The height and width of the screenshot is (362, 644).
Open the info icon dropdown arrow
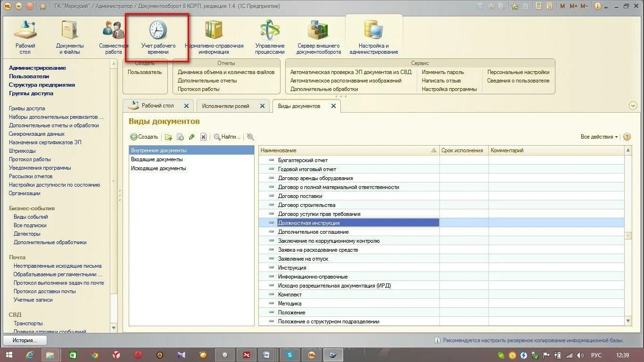coord(606,6)
